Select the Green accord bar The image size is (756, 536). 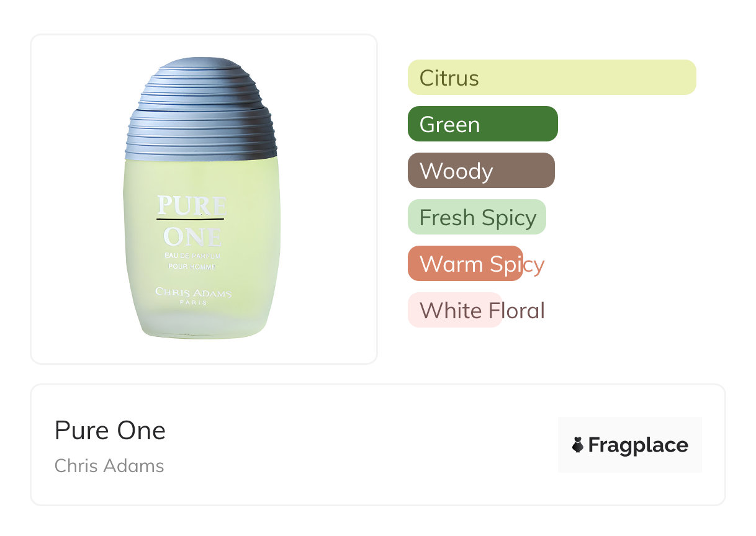[x=483, y=124]
